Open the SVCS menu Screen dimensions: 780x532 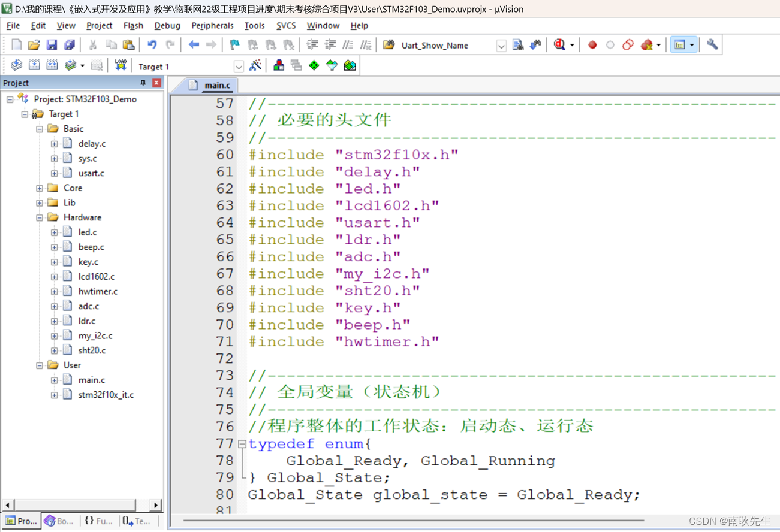286,26
